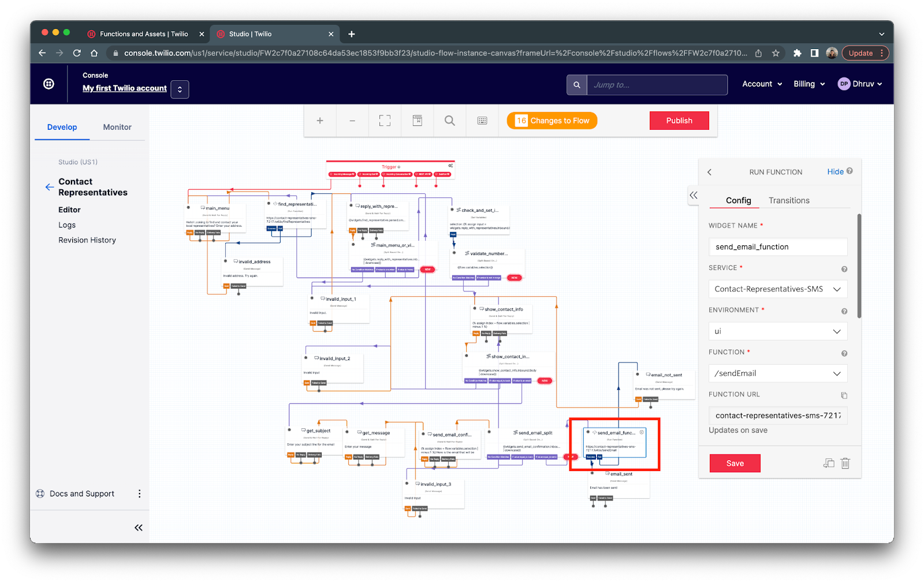Image resolution: width=924 pixels, height=583 pixels.
Task: Open the browser extensions puzzle icon
Action: (x=798, y=53)
